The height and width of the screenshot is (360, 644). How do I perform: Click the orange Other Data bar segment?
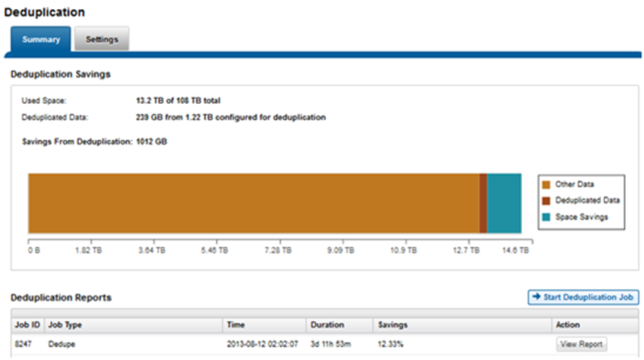coord(254,203)
